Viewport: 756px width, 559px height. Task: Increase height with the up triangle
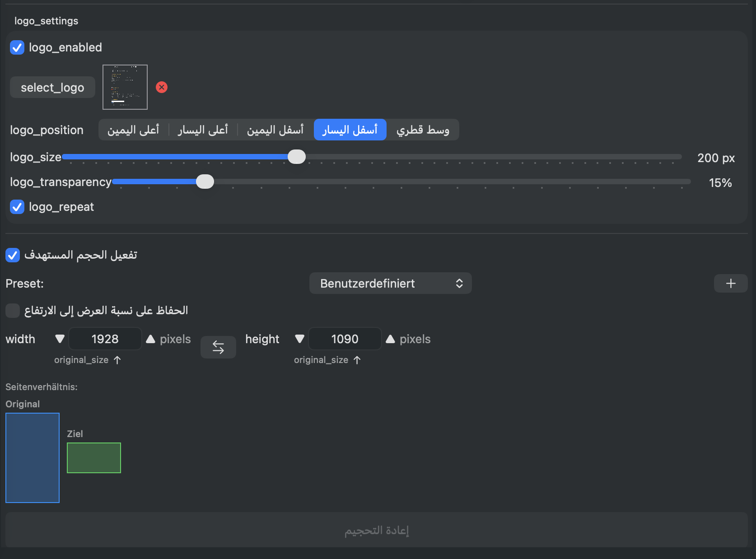point(391,339)
